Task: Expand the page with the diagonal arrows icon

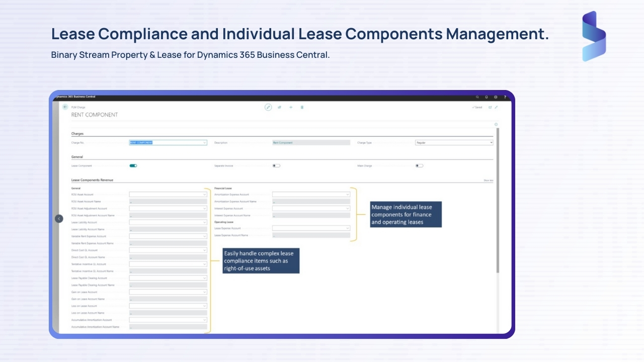Action: [496, 107]
